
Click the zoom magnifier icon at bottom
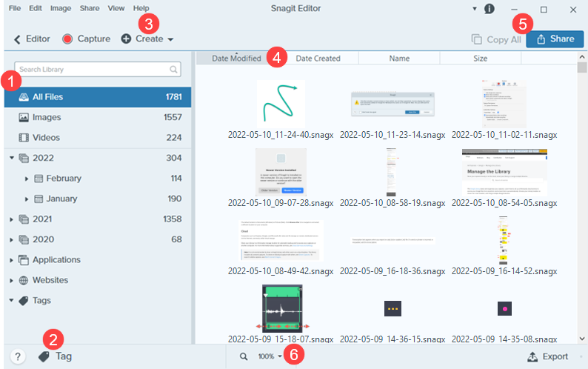pos(244,356)
